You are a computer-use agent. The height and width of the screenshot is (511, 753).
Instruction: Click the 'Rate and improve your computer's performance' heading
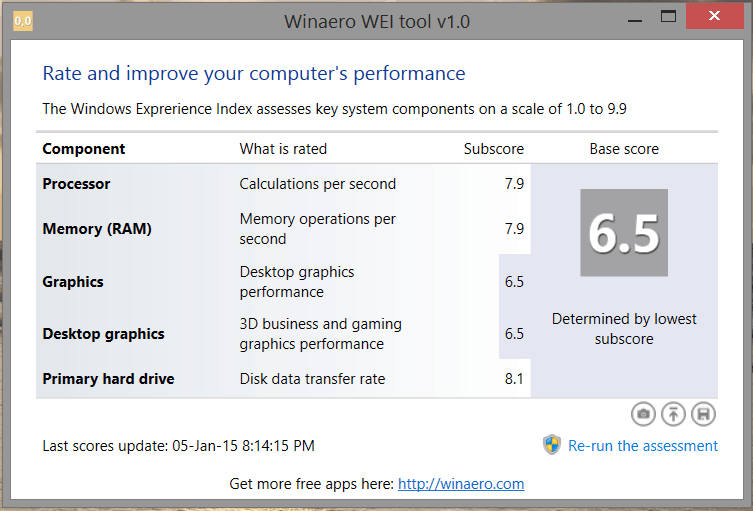coord(254,74)
